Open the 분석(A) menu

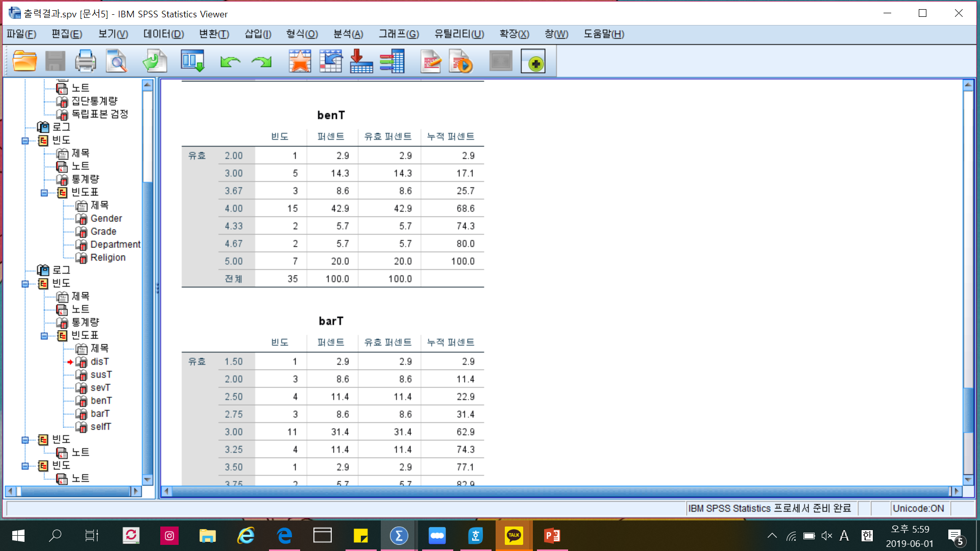(x=348, y=34)
